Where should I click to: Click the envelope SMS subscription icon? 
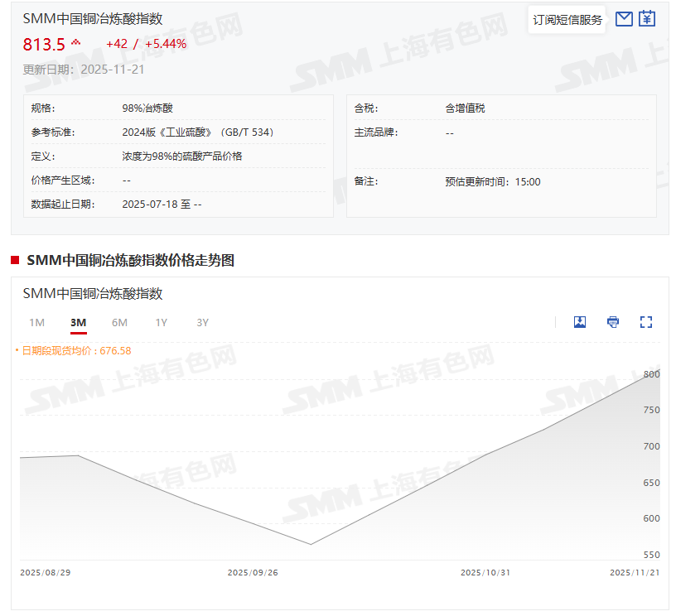625,19
